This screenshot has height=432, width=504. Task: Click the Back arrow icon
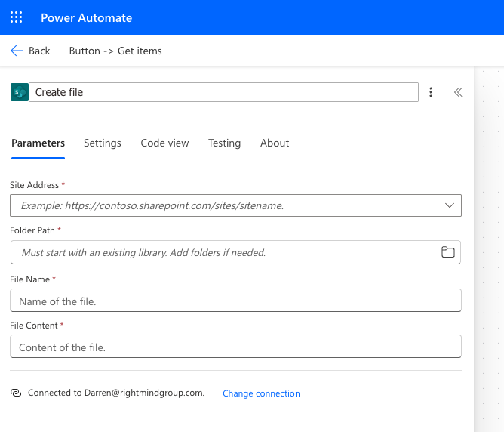[17, 51]
